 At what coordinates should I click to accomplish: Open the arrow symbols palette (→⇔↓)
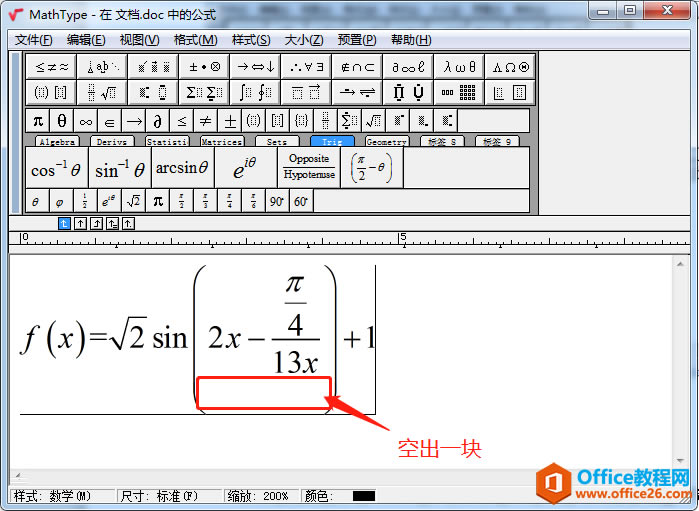(255, 67)
